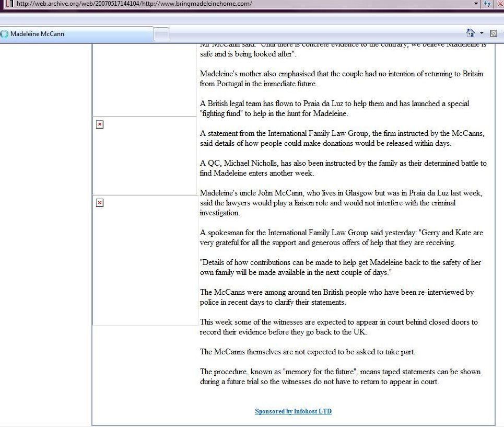Go to the Home page icon

coord(470,33)
